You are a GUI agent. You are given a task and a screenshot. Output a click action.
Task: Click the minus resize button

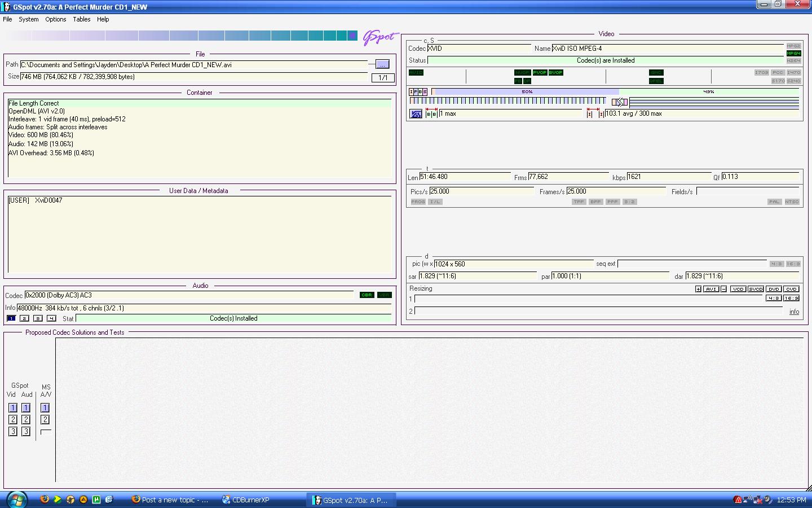tap(723, 289)
